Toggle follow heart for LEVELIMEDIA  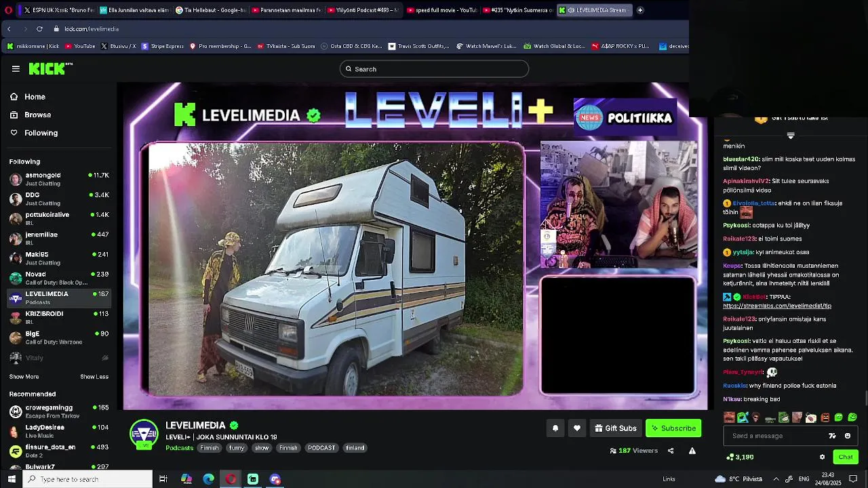(x=577, y=428)
